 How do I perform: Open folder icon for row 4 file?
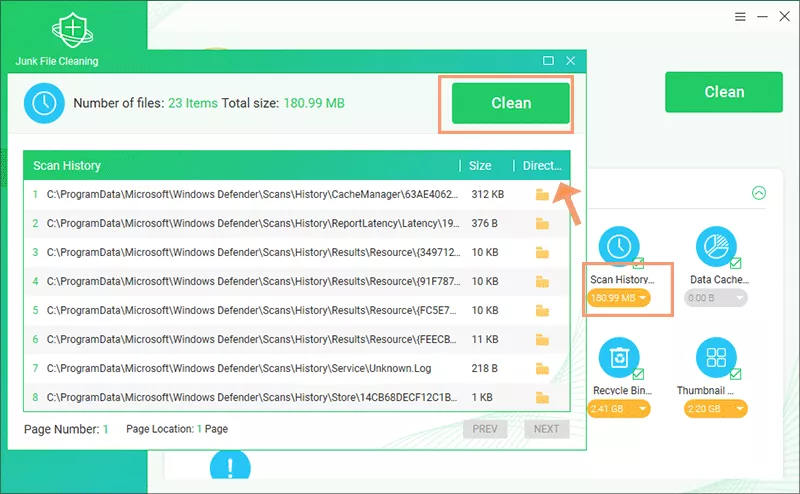pos(542,282)
